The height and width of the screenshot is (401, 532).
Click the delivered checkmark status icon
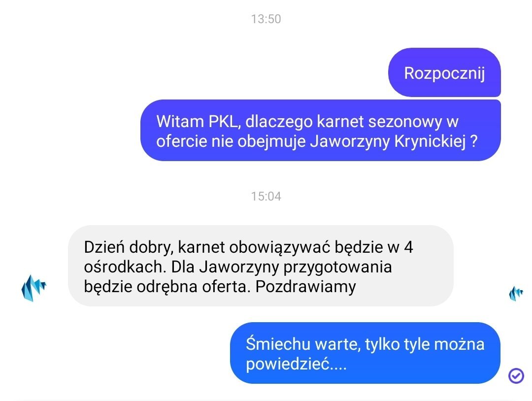pyautogui.click(x=516, y=375)
